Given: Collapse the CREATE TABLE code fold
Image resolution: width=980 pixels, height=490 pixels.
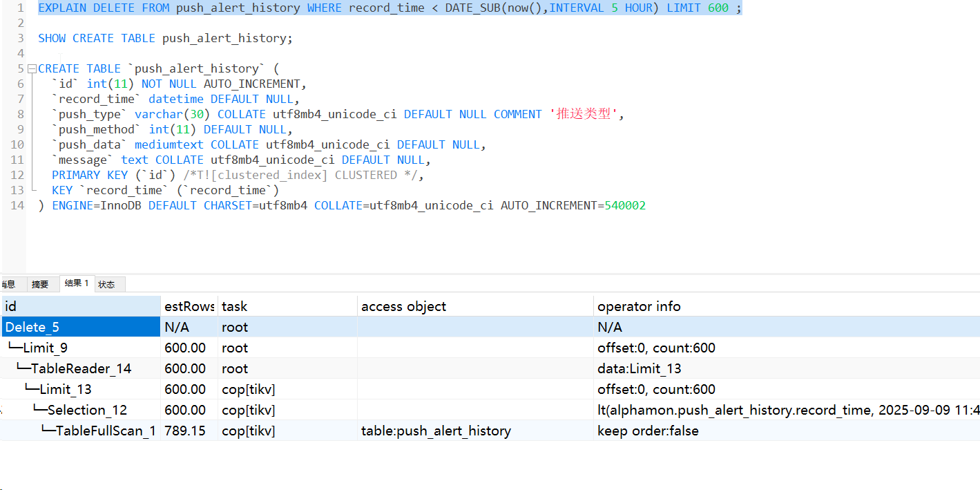Looking at the screenshot, I should [x=32, y=69].
